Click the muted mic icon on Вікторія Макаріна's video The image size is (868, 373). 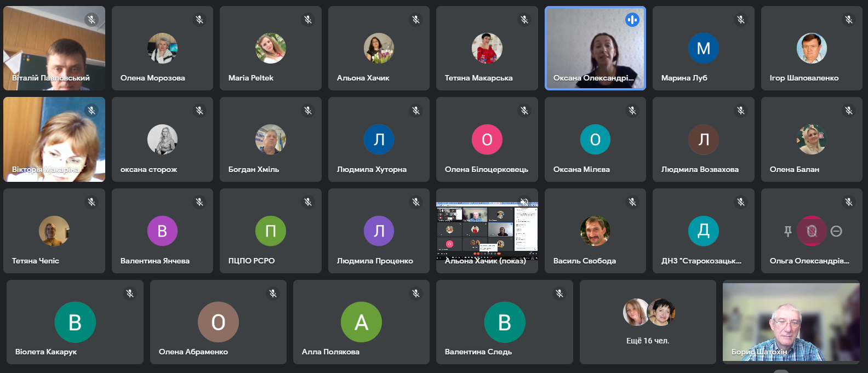(x=92, y=111)
